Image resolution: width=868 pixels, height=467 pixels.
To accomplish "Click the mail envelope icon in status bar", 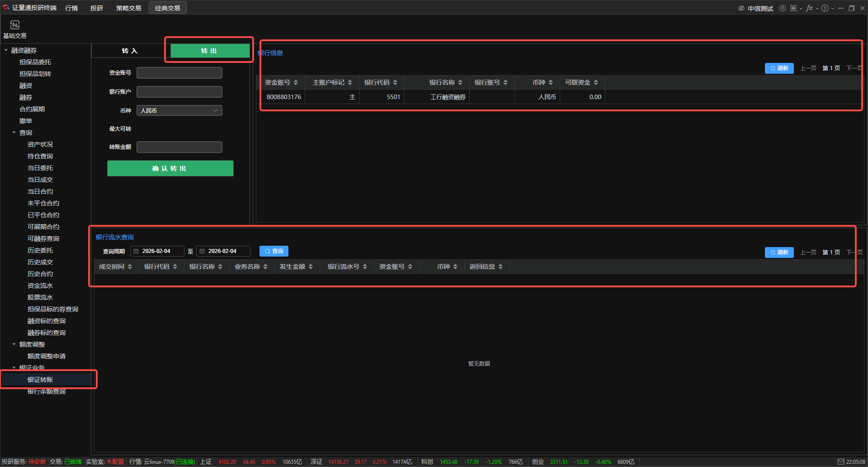I will click(841, 462).
